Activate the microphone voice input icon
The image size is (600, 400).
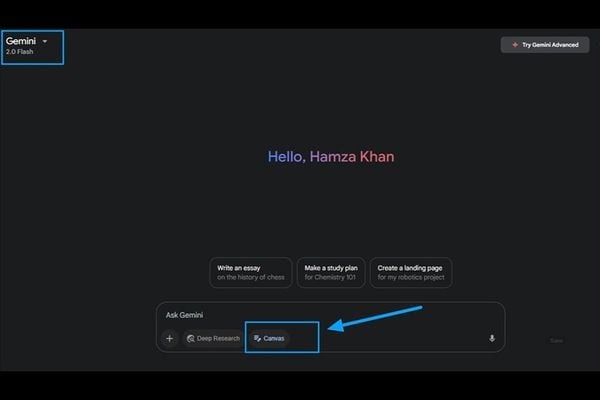click(491, 338)
